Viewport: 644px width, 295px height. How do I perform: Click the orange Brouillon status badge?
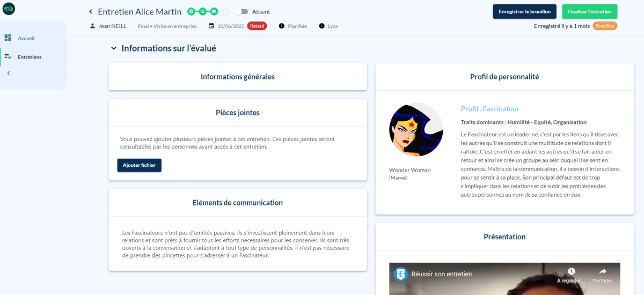605,26
